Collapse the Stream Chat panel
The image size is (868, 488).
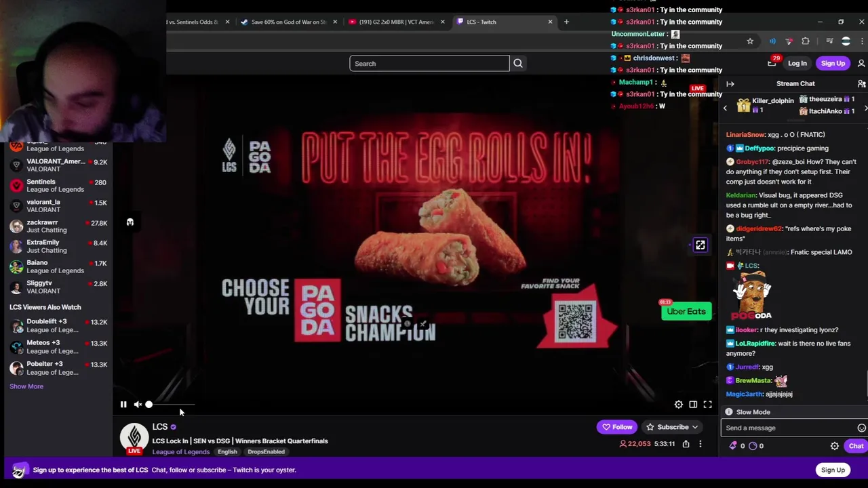click(730, 84)
